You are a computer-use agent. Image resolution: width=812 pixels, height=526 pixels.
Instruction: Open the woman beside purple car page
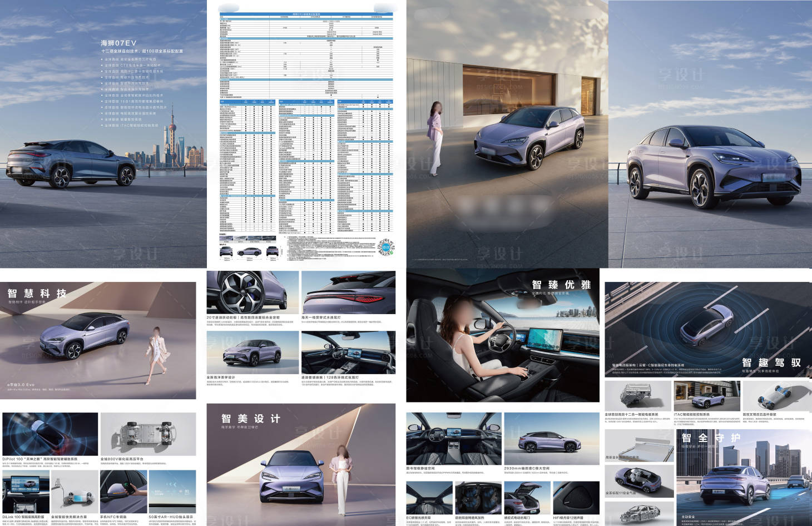(x=507, y=134)
